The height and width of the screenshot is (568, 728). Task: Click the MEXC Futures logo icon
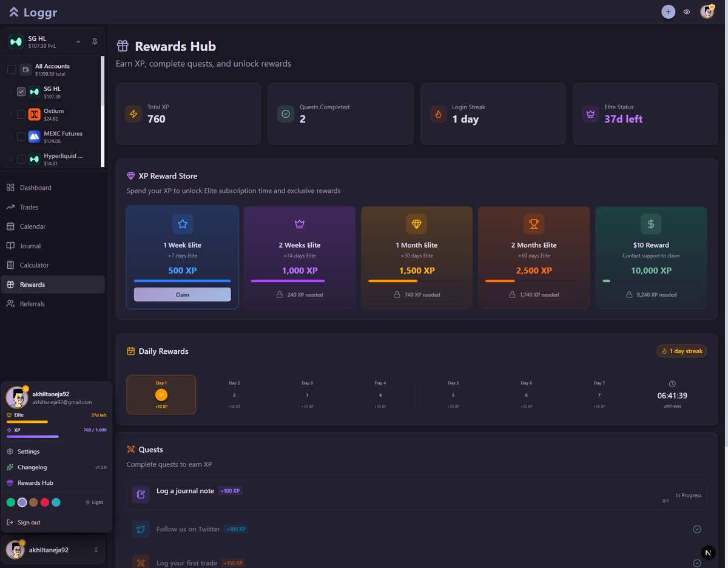coord(35,137)
